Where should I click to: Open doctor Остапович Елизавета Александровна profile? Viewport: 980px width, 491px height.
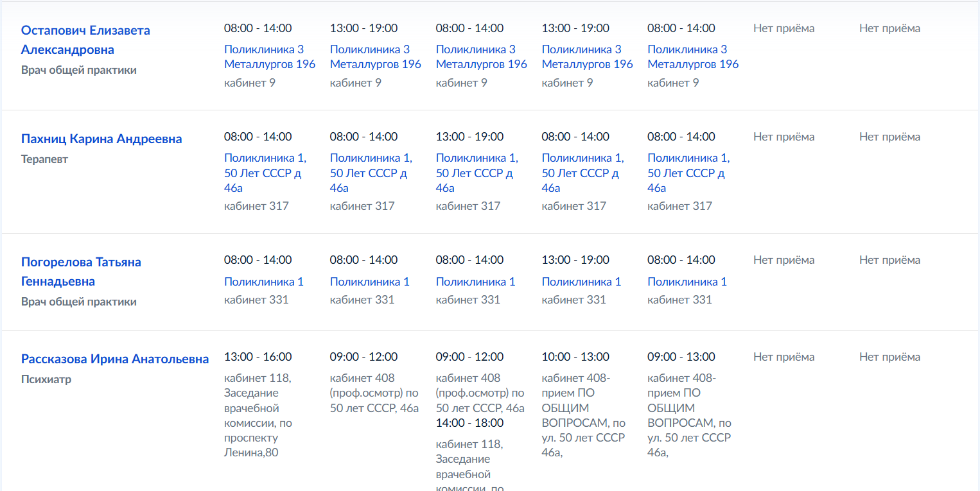(85, 40)
